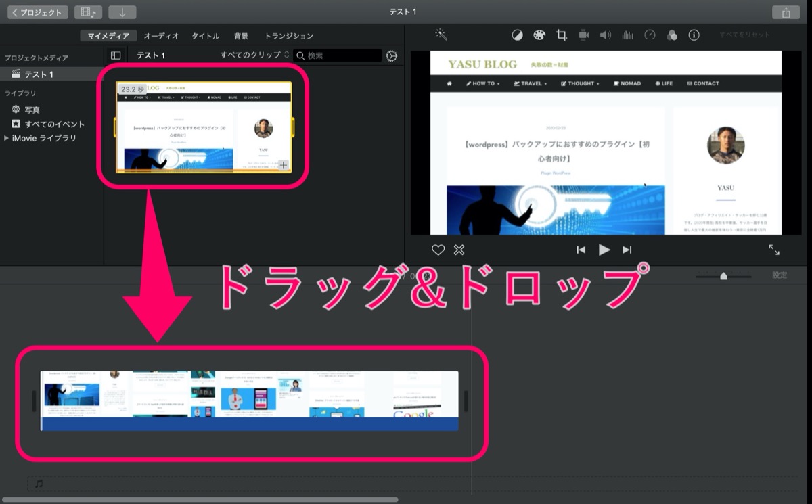Image resolution: width=812 pixels, height=504 pixels.
Task: Open the color correction palette icon
Action: [x=539, y=35]
